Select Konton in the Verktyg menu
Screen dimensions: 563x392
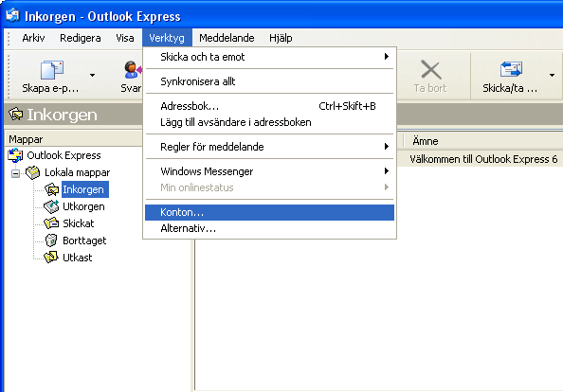pos(269,212)
